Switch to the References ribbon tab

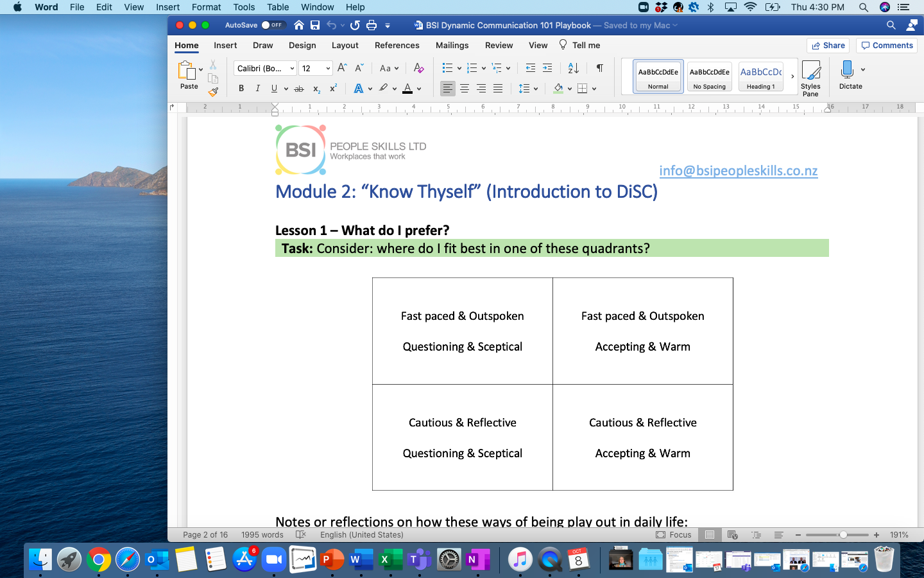pyautogui.click(x=397, y=45)
